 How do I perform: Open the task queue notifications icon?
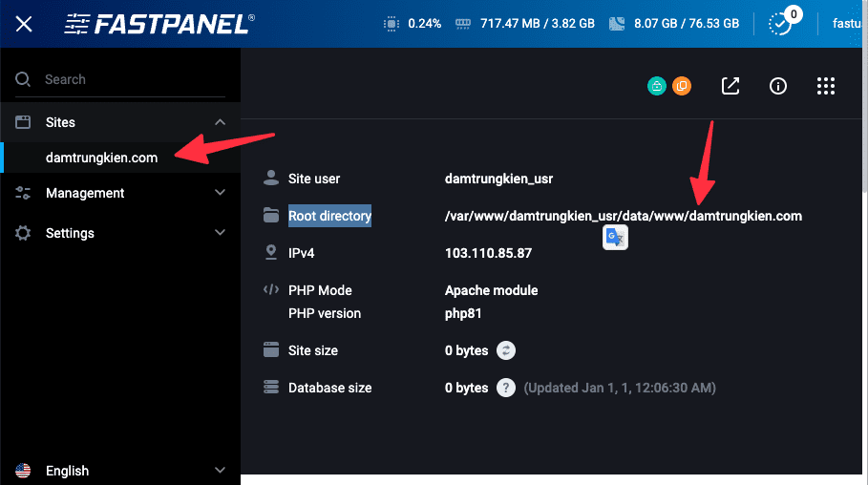781,24
